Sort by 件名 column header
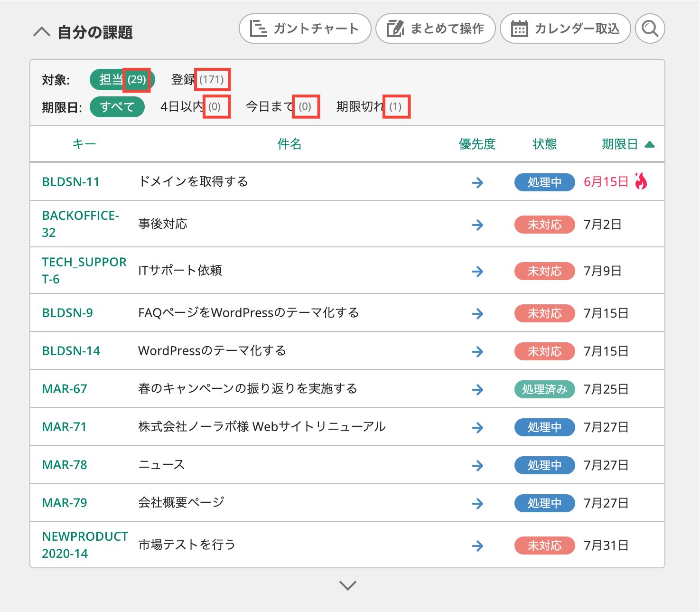700x612 pixels. coord(289,144)
